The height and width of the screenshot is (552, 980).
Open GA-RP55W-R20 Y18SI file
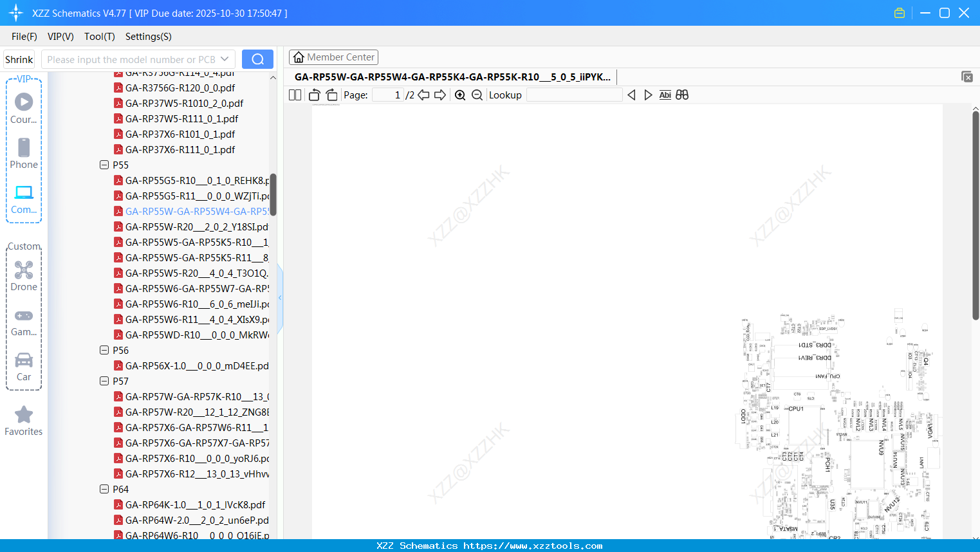click(x=192, y=226)
